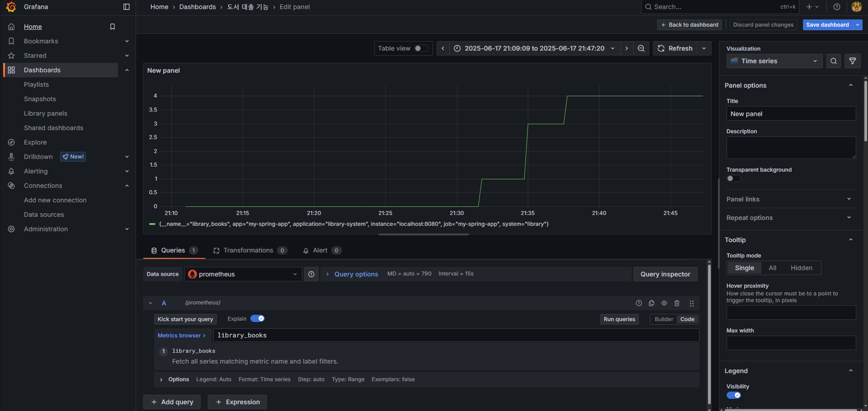This screenshot has width=868, height=411.
Task: Select All tooltip mode
Action: pyautogui.click(x=773, y=268)
